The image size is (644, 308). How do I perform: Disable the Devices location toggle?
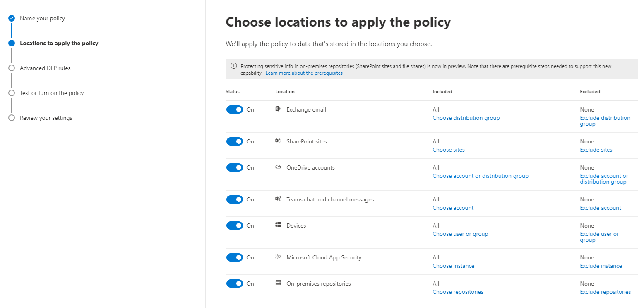tap(235, 225)
